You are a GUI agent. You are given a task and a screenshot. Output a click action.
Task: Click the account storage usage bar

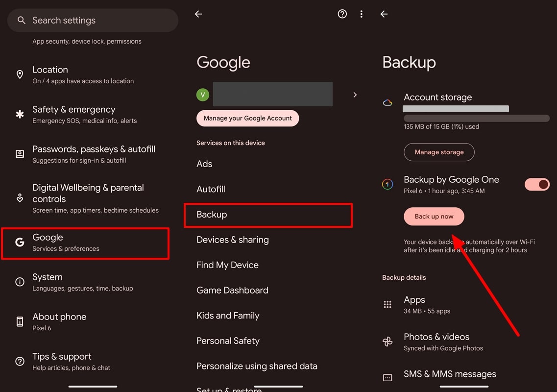coord(476,118)
